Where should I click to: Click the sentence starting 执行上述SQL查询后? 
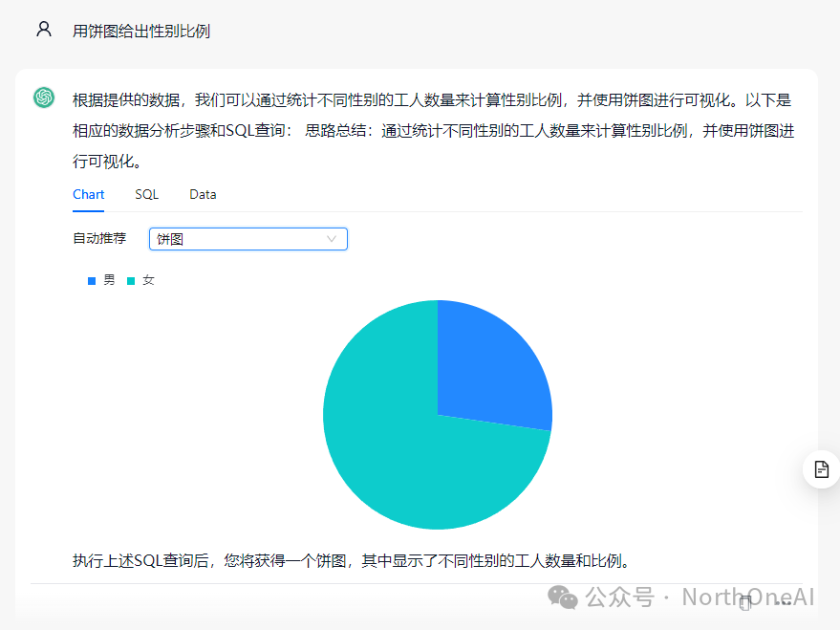(x=354, y=561)
